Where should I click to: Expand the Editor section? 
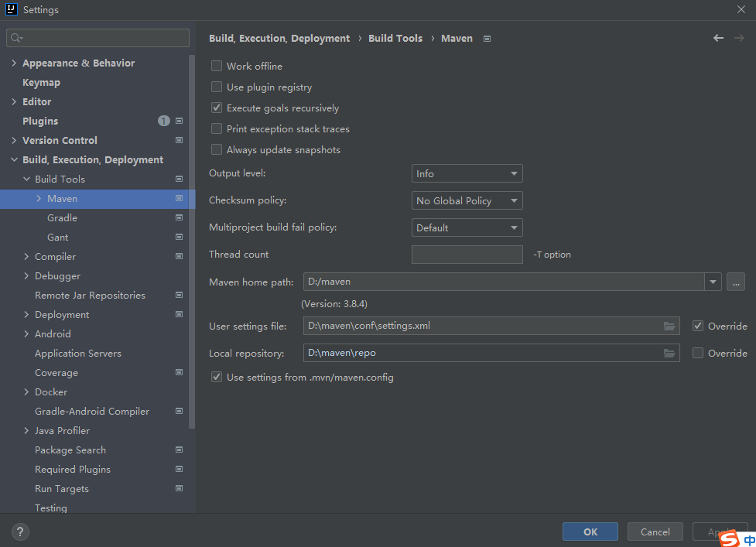coord(14,101)
